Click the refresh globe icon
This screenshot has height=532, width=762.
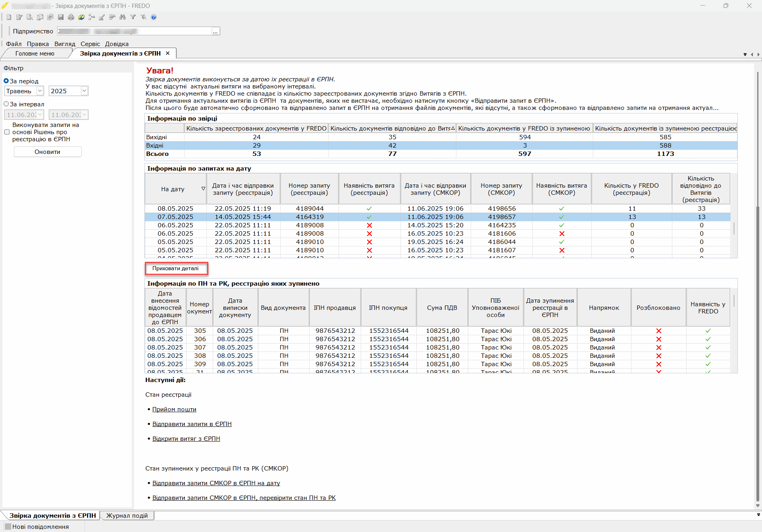[x=81, y=17]
